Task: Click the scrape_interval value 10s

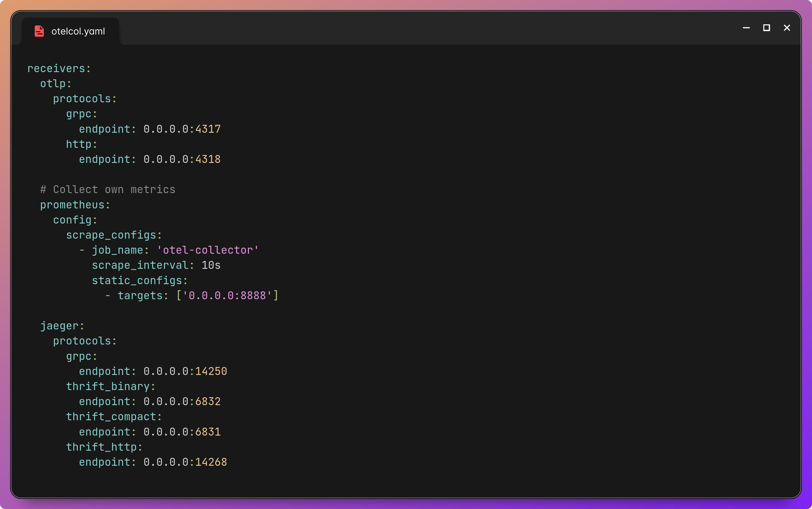Action: pos(210,265)
